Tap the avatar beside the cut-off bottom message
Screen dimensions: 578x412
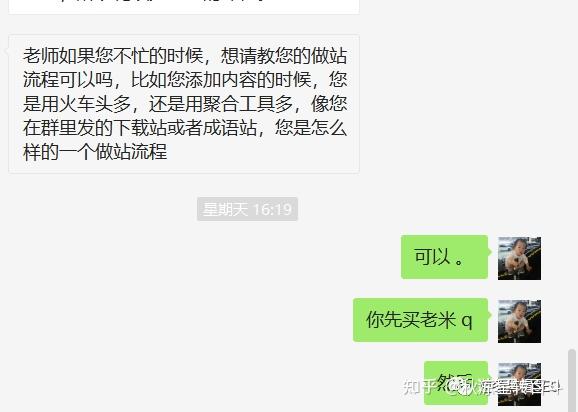click(x=519, y=384)
